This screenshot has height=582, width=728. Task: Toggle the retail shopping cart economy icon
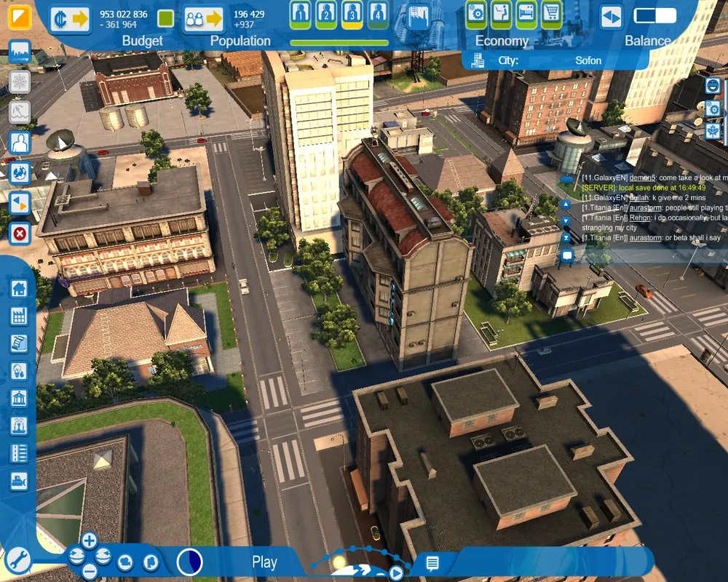(x=551, y=15)
